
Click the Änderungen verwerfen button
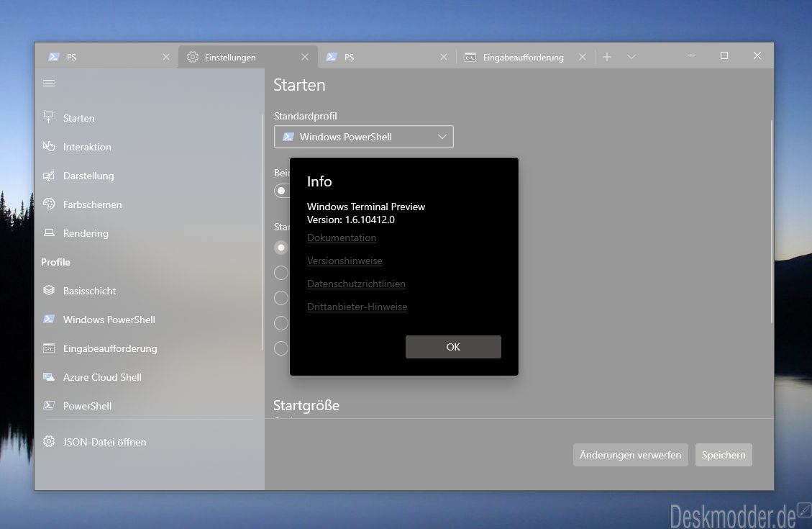pos(630,455)
